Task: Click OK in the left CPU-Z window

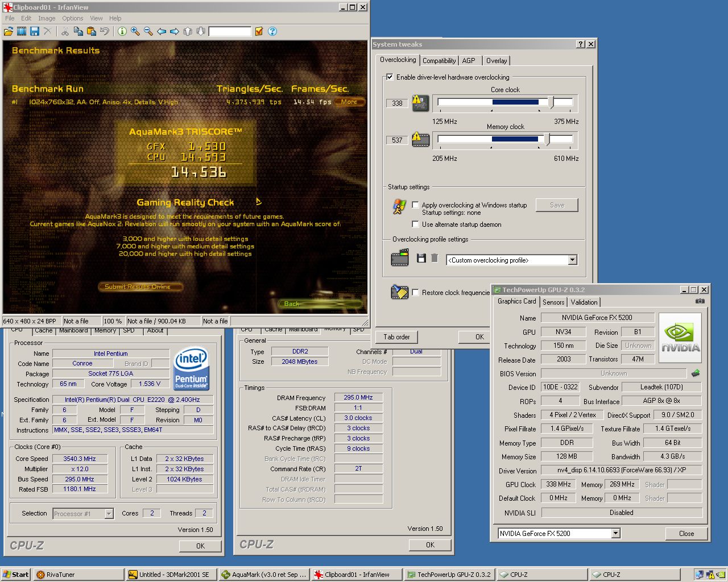Action: tap(200, 546)
